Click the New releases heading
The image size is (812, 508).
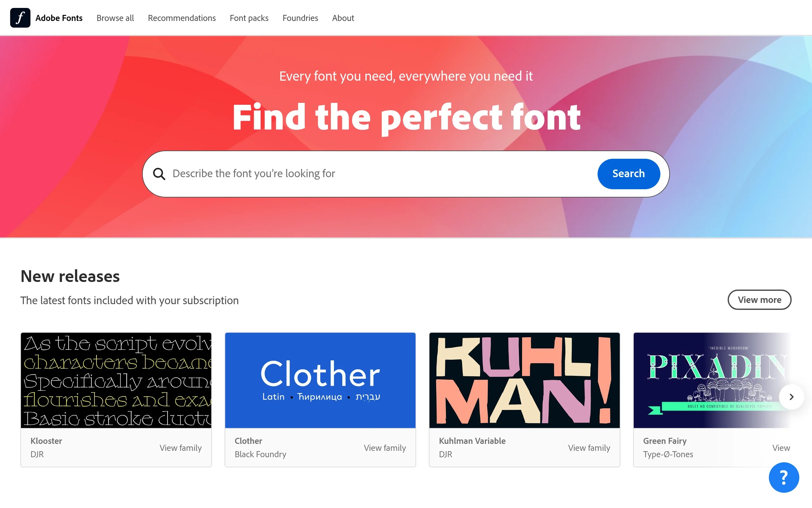pyautogui.click(x=70, y=276)
